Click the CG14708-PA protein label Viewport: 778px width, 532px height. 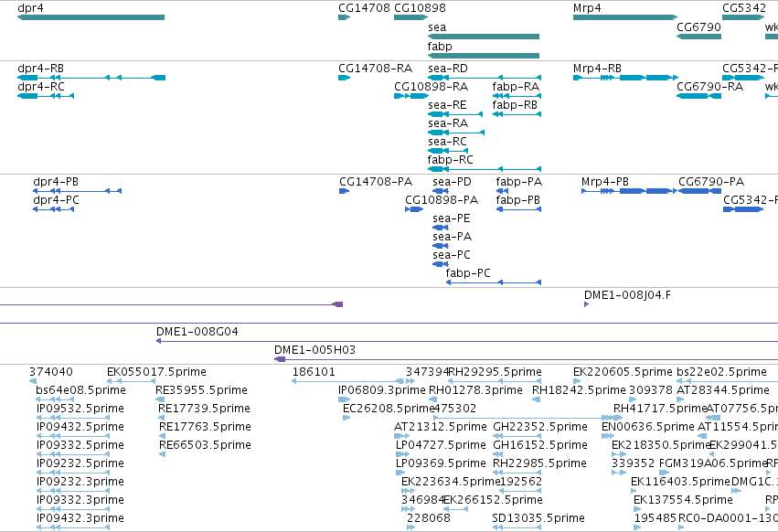tap(376, 182)
